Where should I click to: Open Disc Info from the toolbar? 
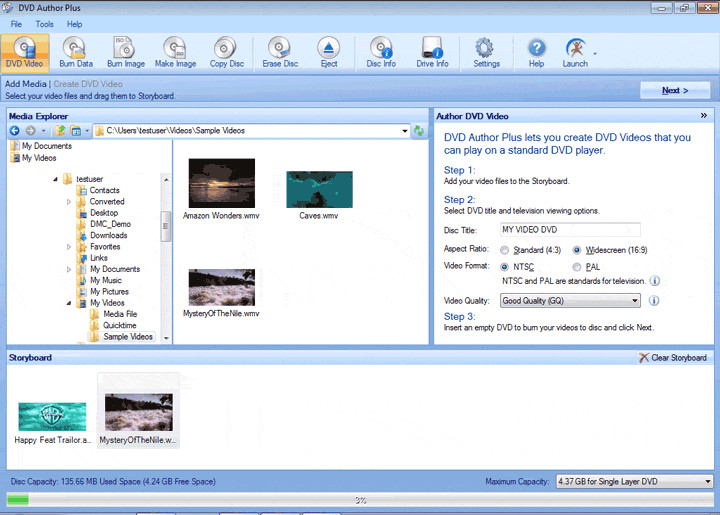(381, 52)
